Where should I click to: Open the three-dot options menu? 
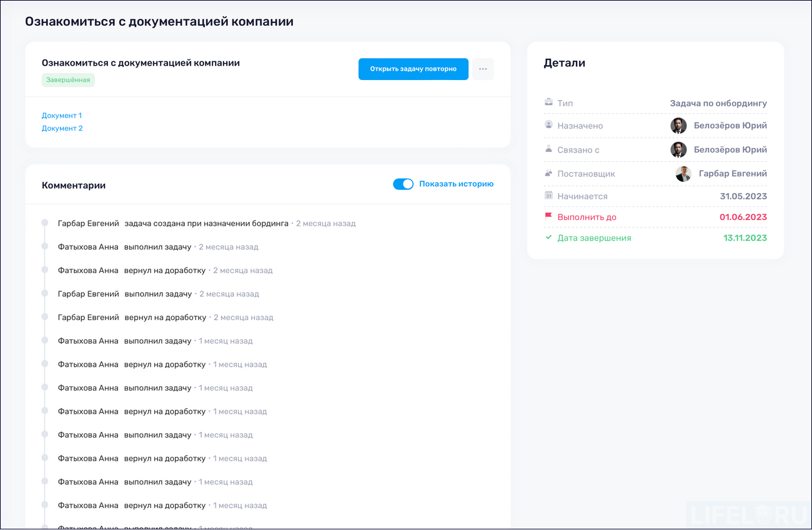[x=483, y=69]
